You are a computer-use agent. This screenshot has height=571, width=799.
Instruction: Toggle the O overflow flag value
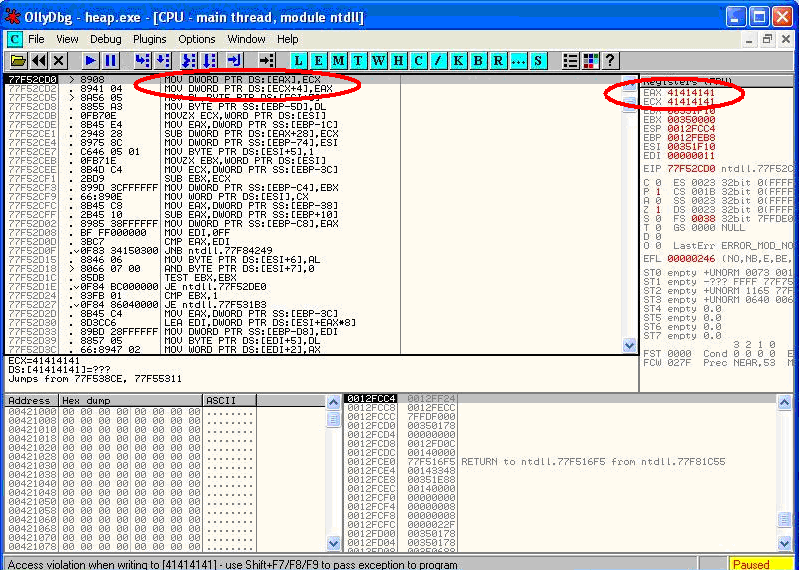[658, 246]
